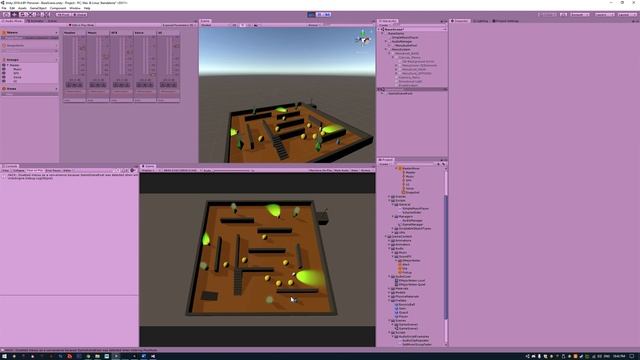
Task: Toggle the Music group eye visibility
Action: click(x=4, y=69)
